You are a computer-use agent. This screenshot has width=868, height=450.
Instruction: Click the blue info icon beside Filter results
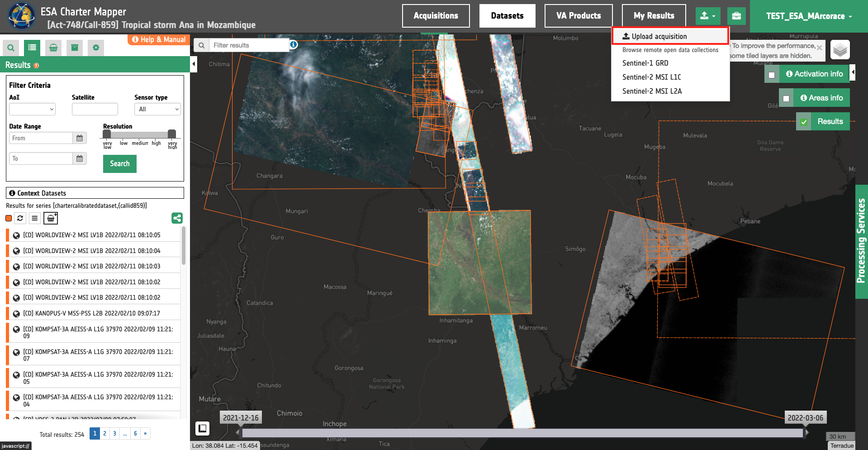point(294,44)
